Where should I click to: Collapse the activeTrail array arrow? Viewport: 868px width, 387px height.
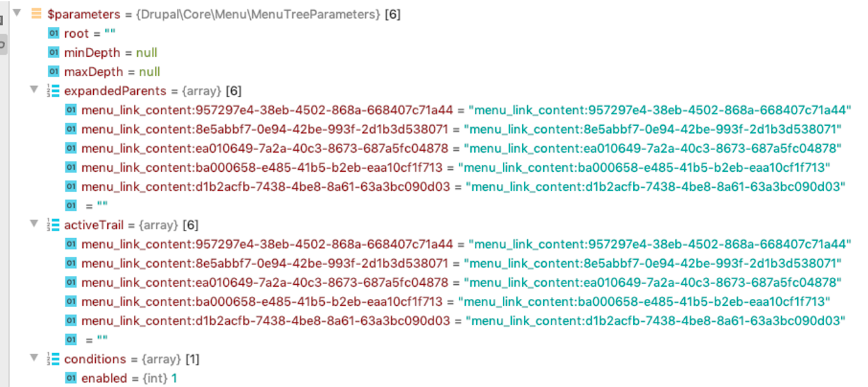click(x=34, y=224)
